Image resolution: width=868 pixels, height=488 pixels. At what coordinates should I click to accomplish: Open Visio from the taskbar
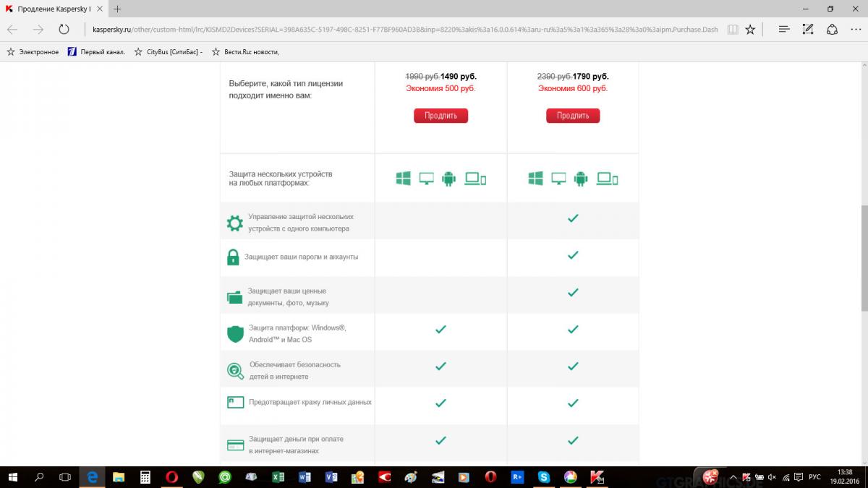[x=331, y=477]
